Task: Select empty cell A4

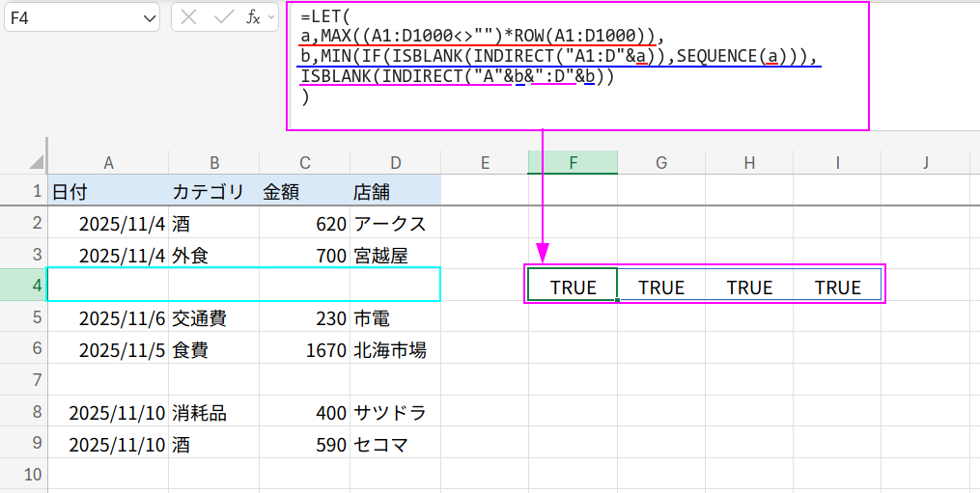Action: [x=108, y=285]
